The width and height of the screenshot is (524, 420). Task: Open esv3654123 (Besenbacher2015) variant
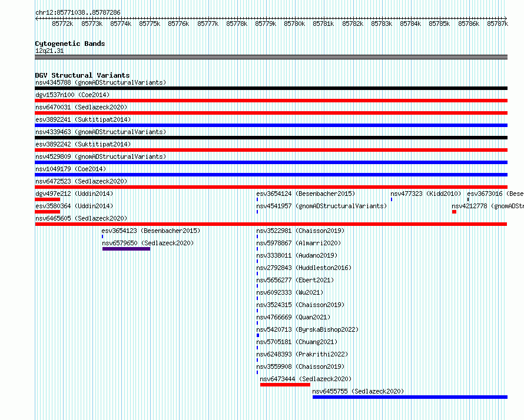tap(151, 231)
